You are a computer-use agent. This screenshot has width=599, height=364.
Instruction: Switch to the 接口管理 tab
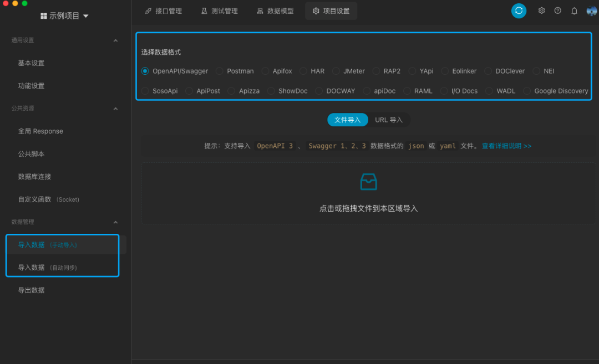pyautogui.click(x=164, y=11)
